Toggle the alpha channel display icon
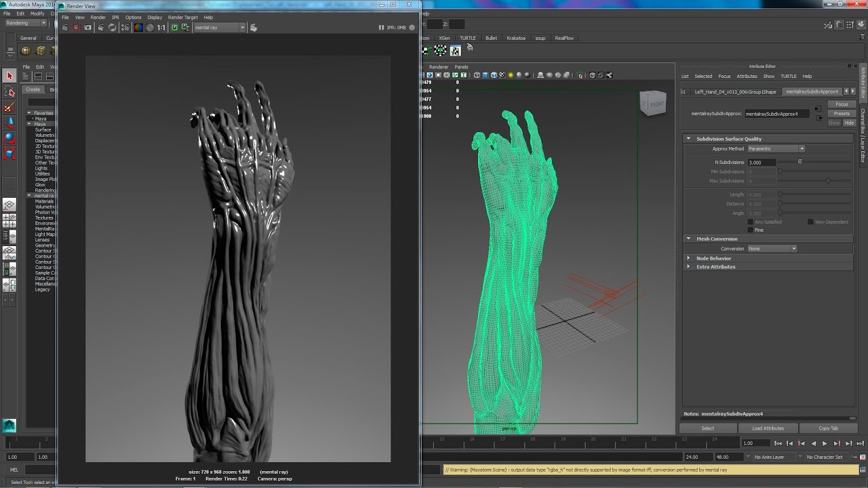868x488 pixels. 150,28
